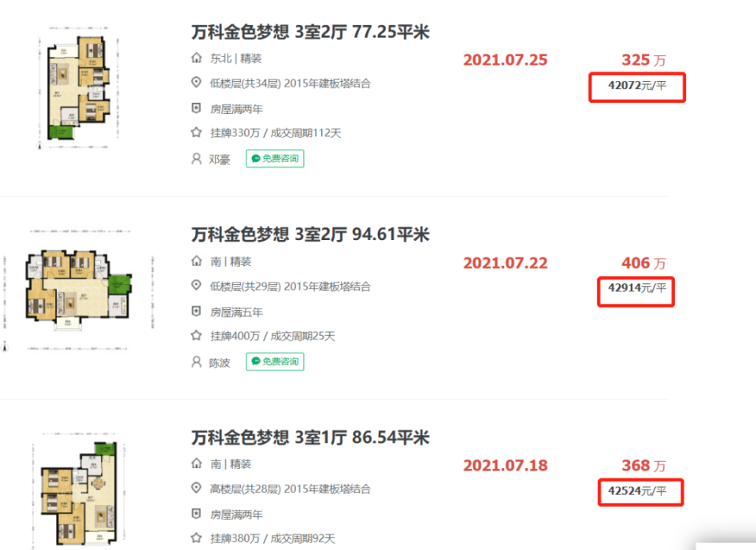Click the 406万 sale price
Screen dimensions: 756x550
click(x=643, y=263)
